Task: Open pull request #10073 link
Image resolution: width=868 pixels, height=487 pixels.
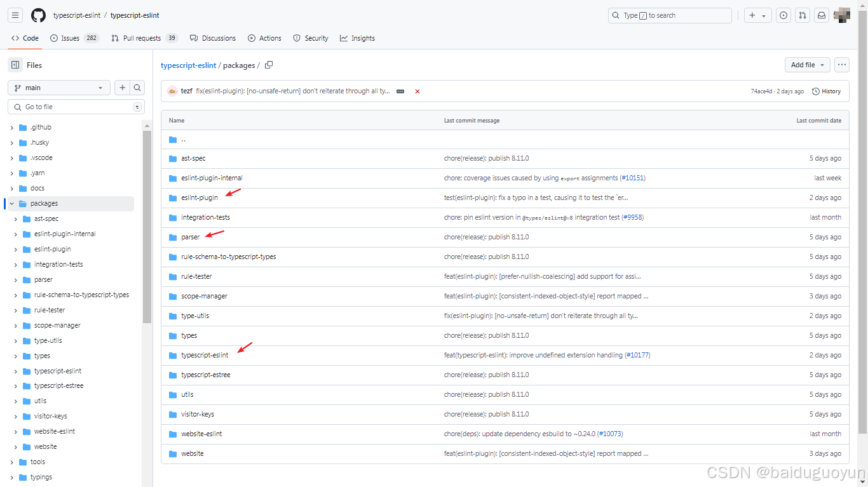Action: click(610, 434)
